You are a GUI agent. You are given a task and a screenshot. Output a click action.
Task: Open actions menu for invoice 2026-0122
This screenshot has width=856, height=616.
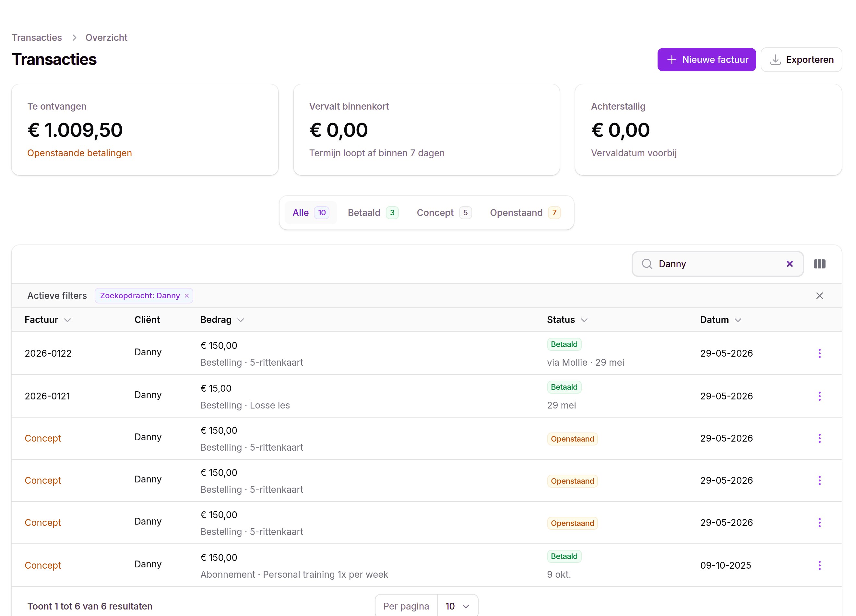819,353
